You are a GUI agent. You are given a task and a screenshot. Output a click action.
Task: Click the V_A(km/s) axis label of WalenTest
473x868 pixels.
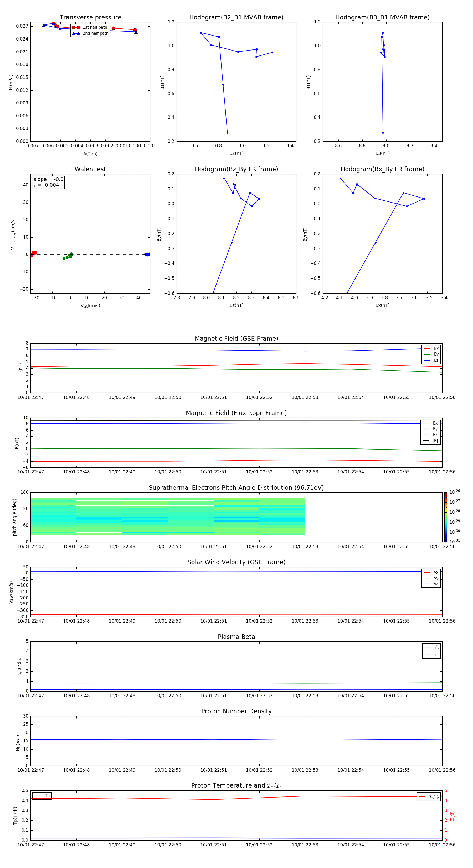pyautogui.click(x=90, y=306)
